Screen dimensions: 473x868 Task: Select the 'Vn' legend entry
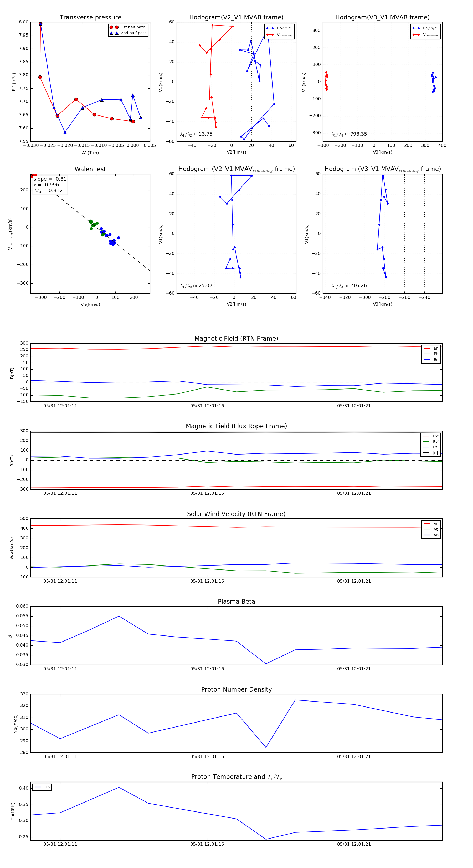click(x=431, y=535)
